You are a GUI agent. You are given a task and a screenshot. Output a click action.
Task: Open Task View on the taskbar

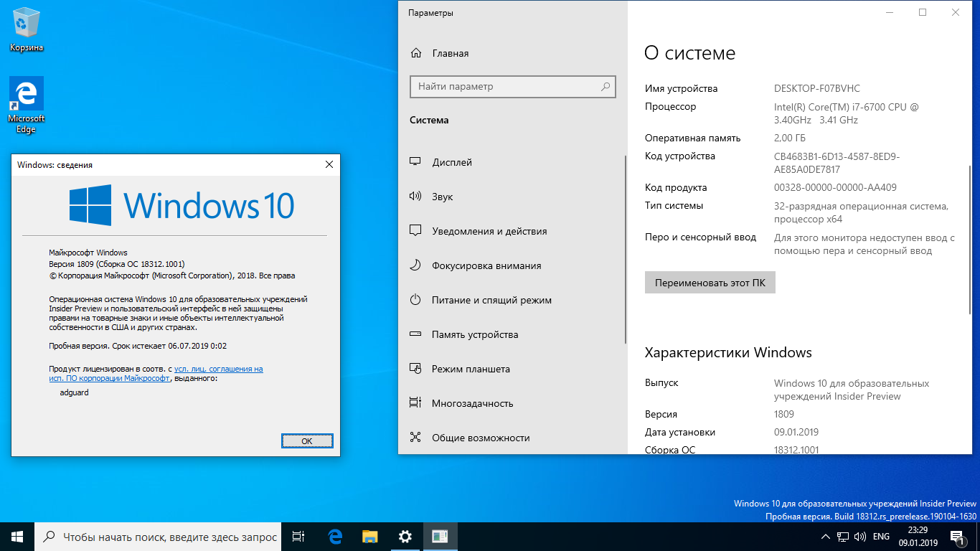pyautogui.click(x=299, y=537)
